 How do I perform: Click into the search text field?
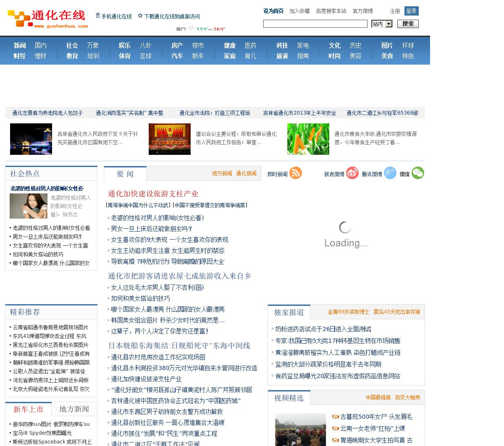point(315,24)
